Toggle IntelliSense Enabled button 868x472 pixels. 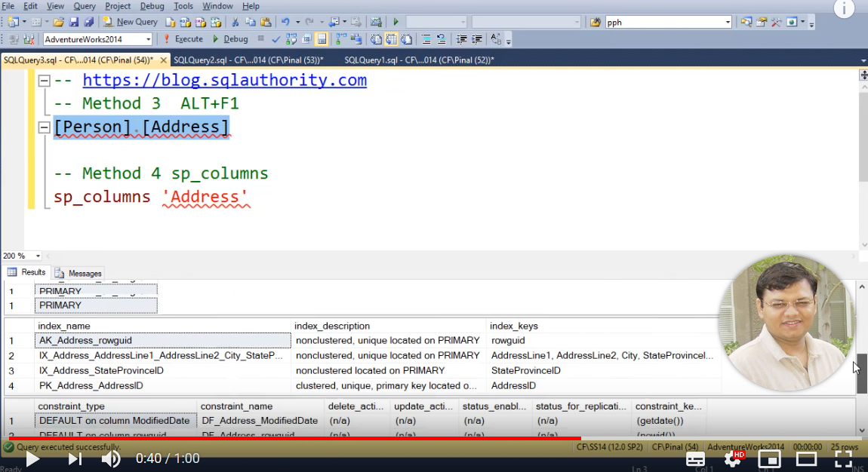(322, 39)
